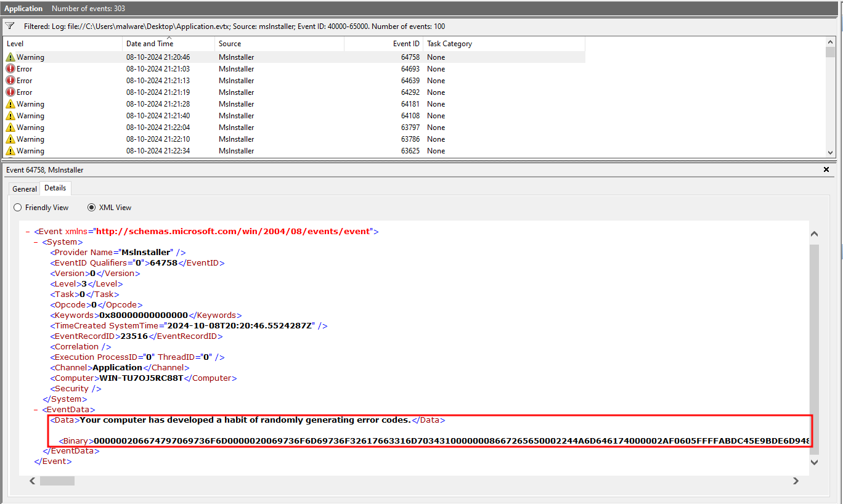Select the Friendly View radio button
The width and height of the screenshot is (843, 504).
pyautogui.click(x=17, y=208)
